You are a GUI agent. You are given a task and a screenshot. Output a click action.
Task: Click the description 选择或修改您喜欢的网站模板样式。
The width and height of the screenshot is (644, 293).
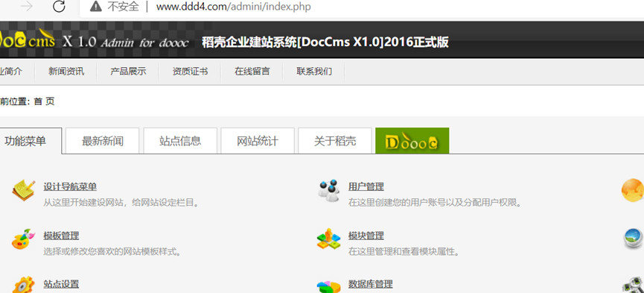(x=113, y=251)
